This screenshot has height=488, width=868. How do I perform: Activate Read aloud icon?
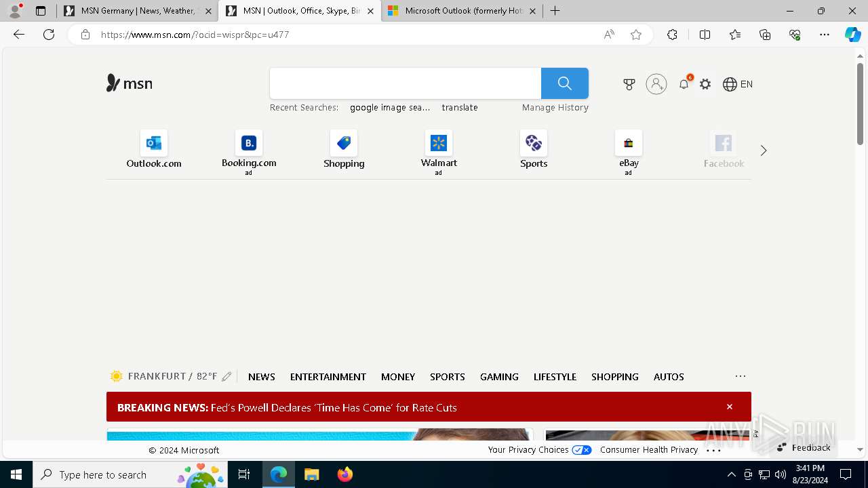[x=609, y=35]
